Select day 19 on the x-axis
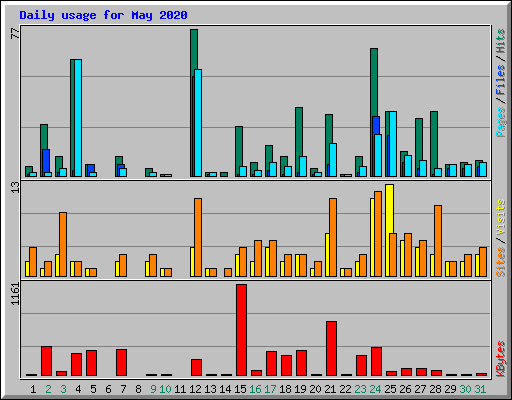Screen dimensions: 512x400 tap(300, 389)
